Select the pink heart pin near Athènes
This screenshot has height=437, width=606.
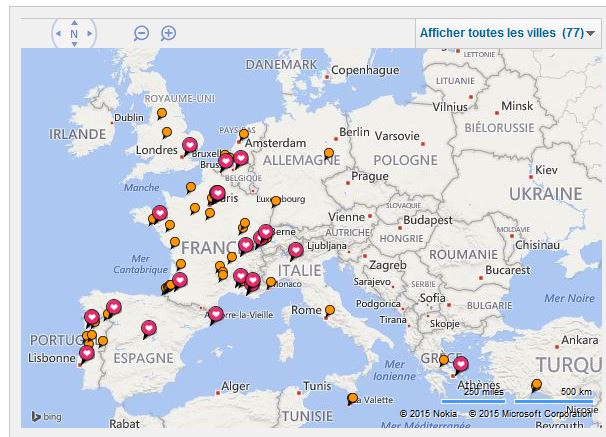[461, 363]
